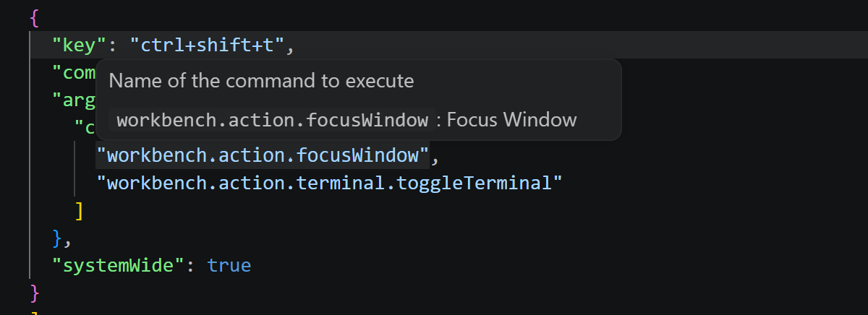
Task: Click the blue closing curly brace with comma
Action: (x=62, y=238)
